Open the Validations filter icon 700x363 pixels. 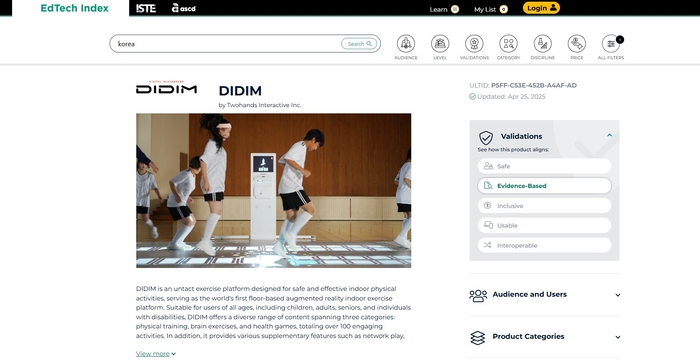(474, 44)
